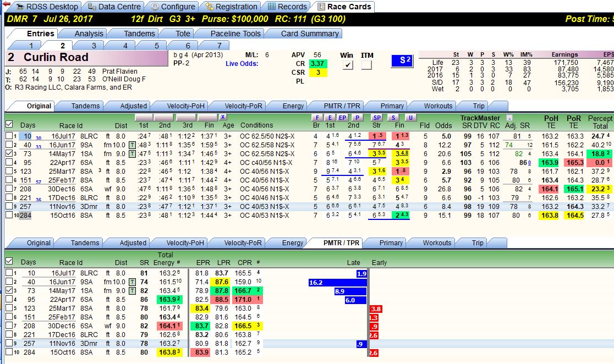This screenshot has width=614, height=364.
Task: Uncheck row 3 14May17 in Original table
Action: 9,153
